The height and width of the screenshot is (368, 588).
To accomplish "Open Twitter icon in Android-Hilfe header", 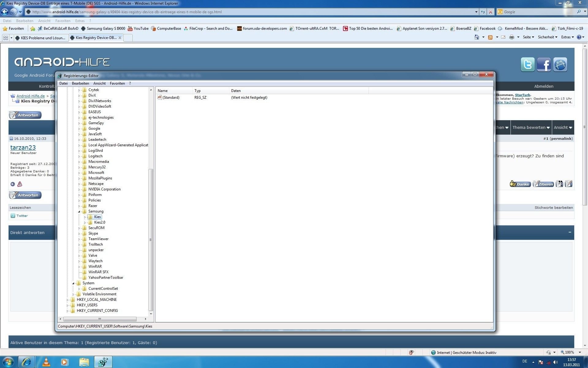I will tap(527, 64).
